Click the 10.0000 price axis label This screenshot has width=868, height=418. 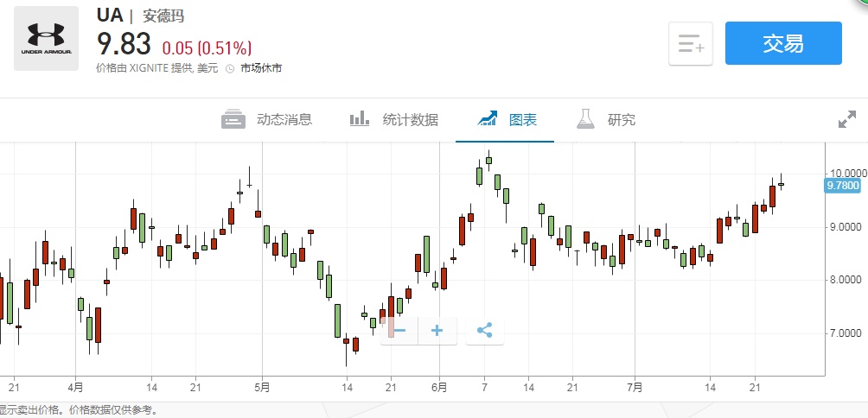click(x=846, y=174)
